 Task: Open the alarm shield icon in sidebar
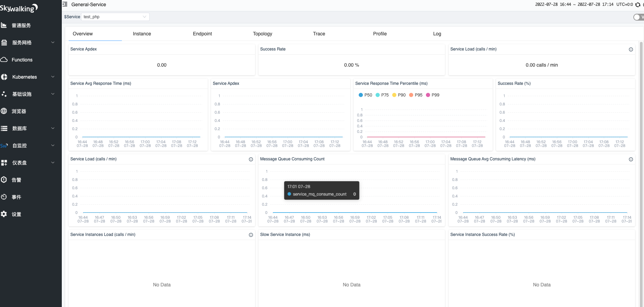click(4, 180)
